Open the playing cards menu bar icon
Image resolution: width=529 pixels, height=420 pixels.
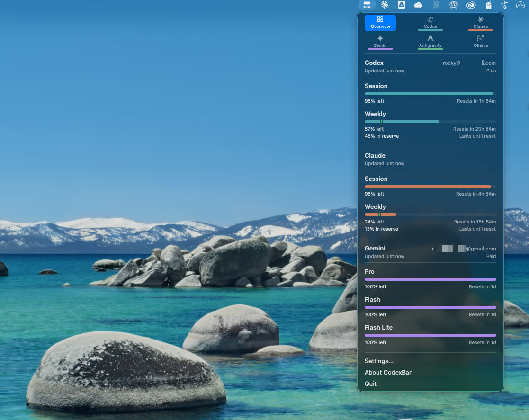[x=453, y=5]
